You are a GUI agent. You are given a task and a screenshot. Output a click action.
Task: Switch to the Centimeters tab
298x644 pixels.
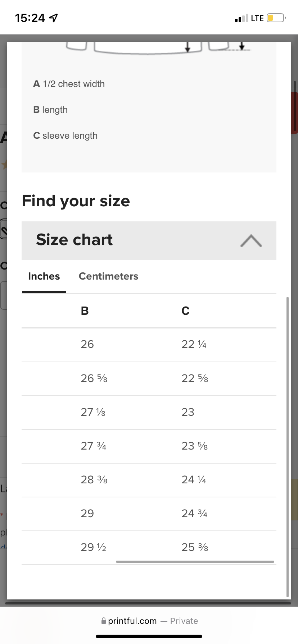(x=108, y=276)
